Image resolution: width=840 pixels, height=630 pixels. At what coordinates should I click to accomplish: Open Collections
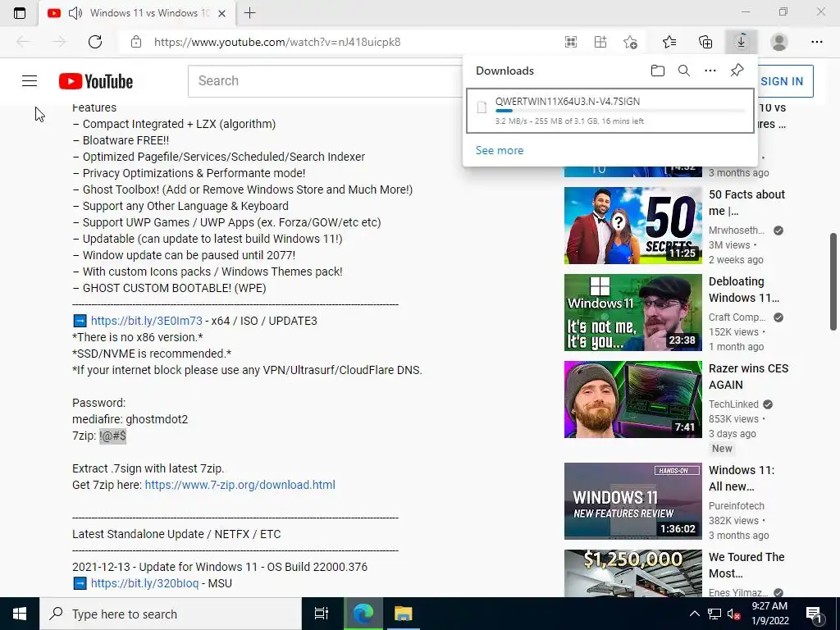705,42
